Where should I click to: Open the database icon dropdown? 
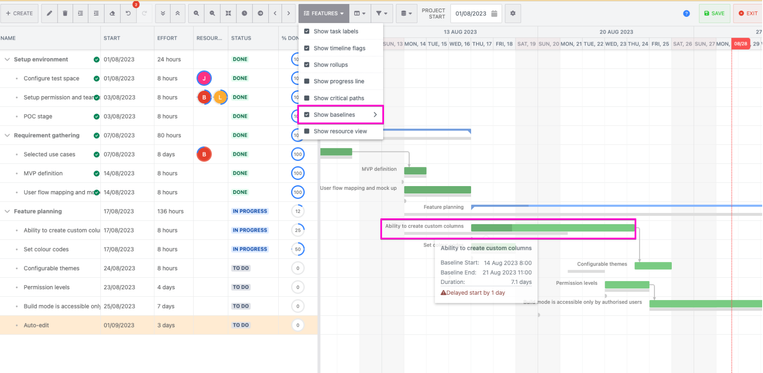click(406, 14)
